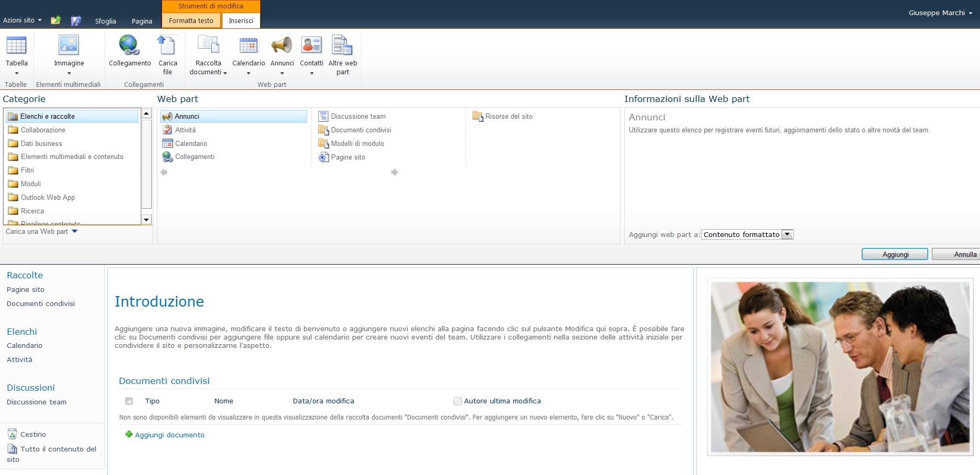Screen dimensions: 980x475
Task: Click the edit page icon near Sfoglia
Action: [x=76, y=21]
